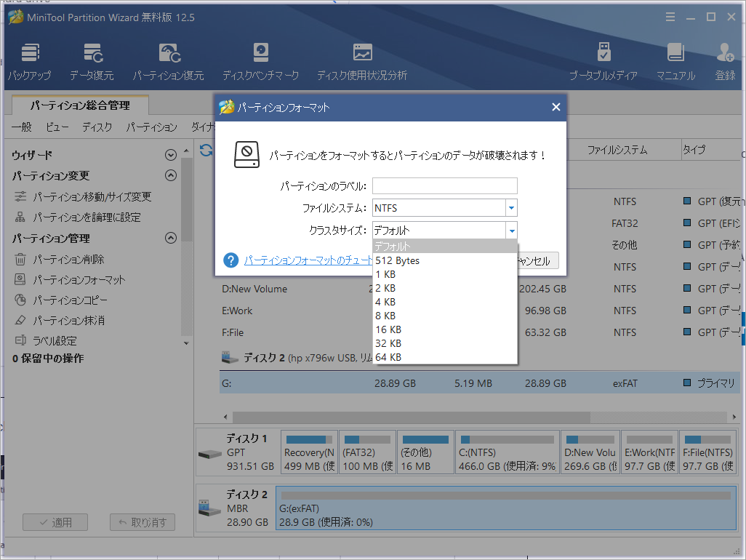Expand the ウィザード section chevron
Viewport: 746px width, 560px height.
click(171, 155)
